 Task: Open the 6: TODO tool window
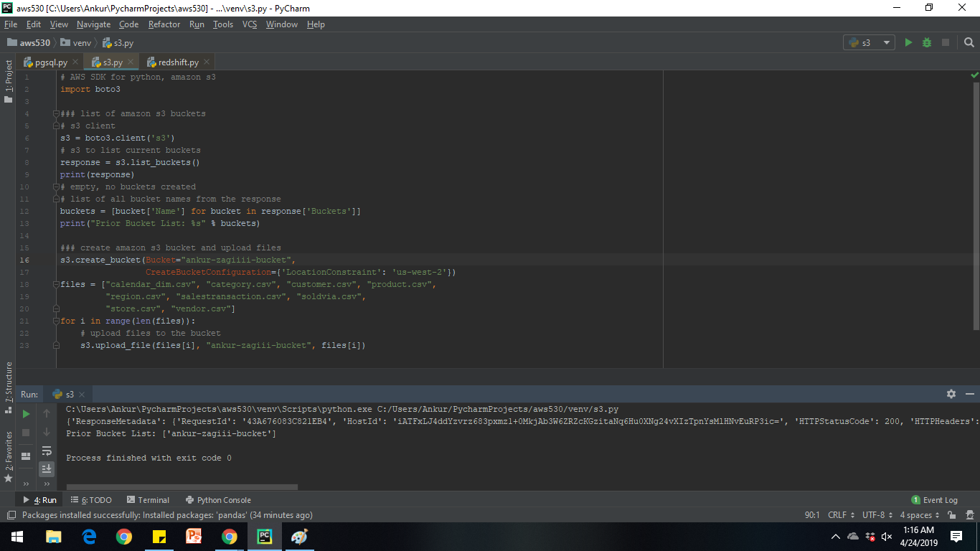[x=91, y=500]
